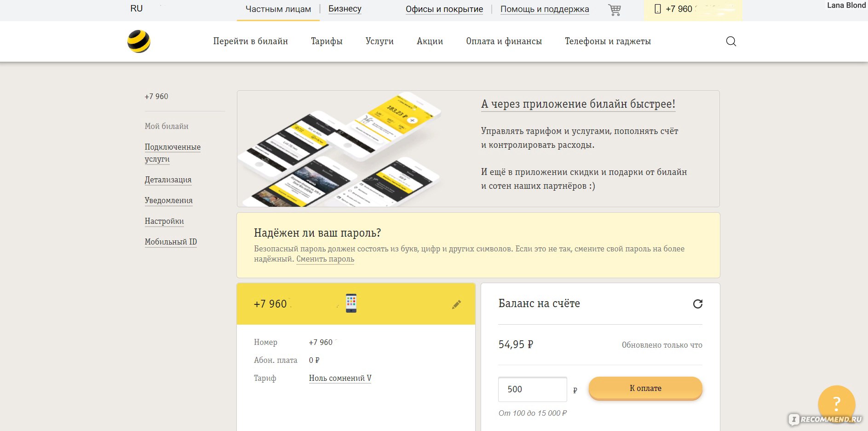Image resolution: width=868 pixels, height=431 pixels.
Task: Click the Абон. плата 0 ₽ value
Action: [x=314, y=360]
